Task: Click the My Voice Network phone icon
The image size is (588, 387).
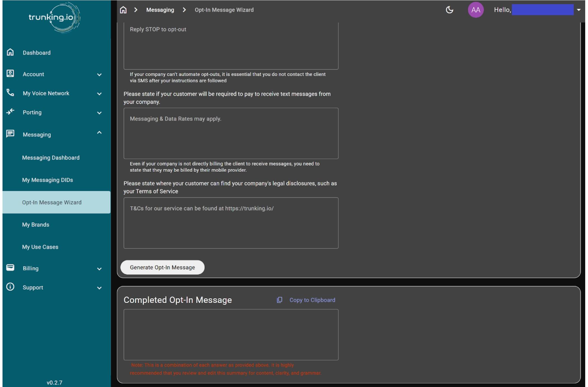Action: (10, 93)
